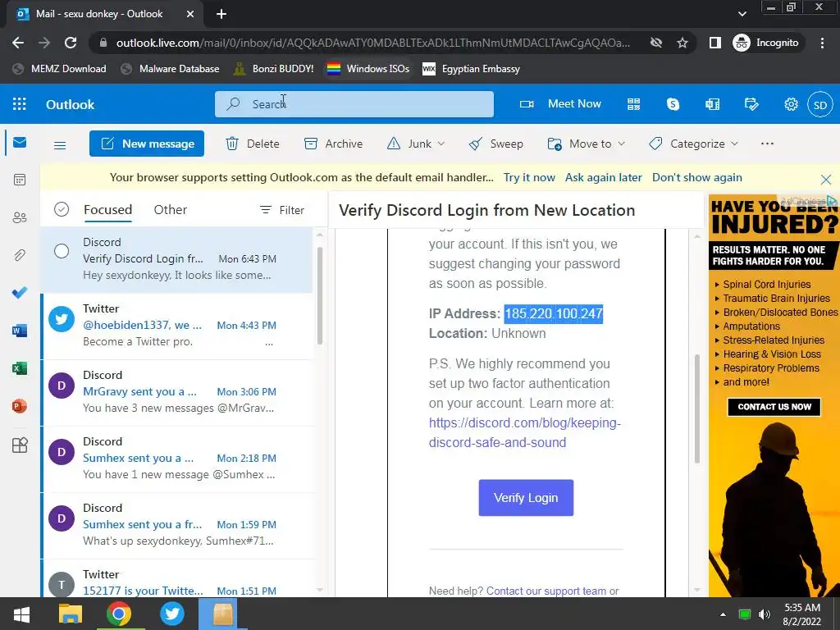Open the MEMZ Download bookmark

59,69
